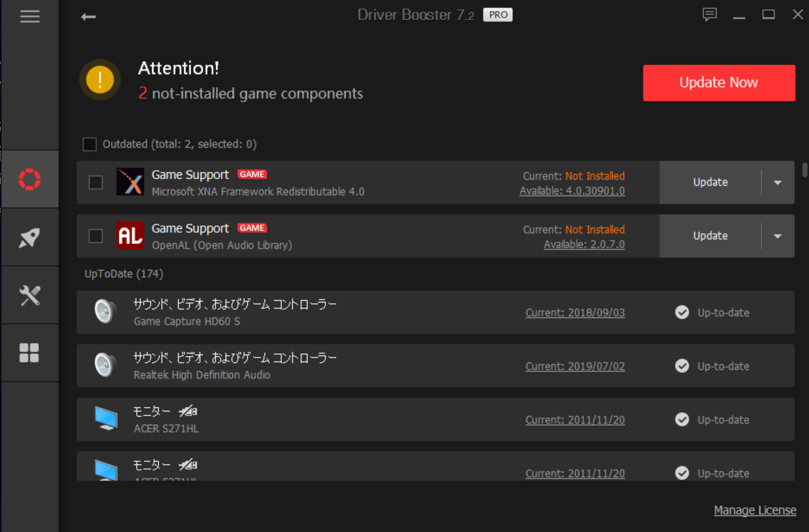Click the Up-to-date checkmark for Game Capture HD60 S

click(x=682, y=312)
